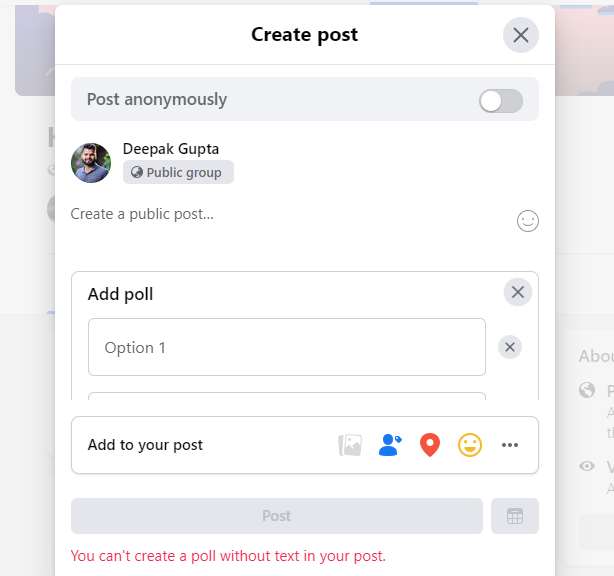The width and height of the screenshot is (614, 576).
Task: Tag people in the post
Action: coord(389,445)
